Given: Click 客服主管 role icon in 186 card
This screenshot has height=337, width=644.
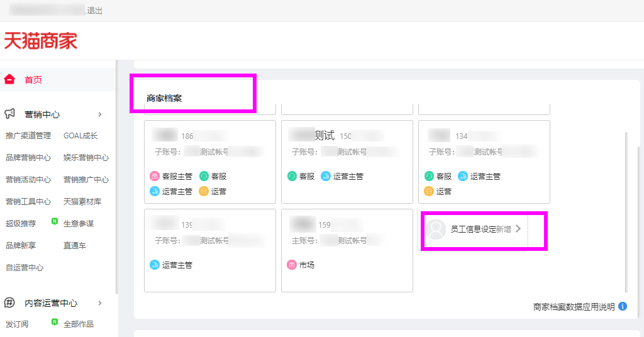Looking at the screenshot, I should (x=155, y=176).
